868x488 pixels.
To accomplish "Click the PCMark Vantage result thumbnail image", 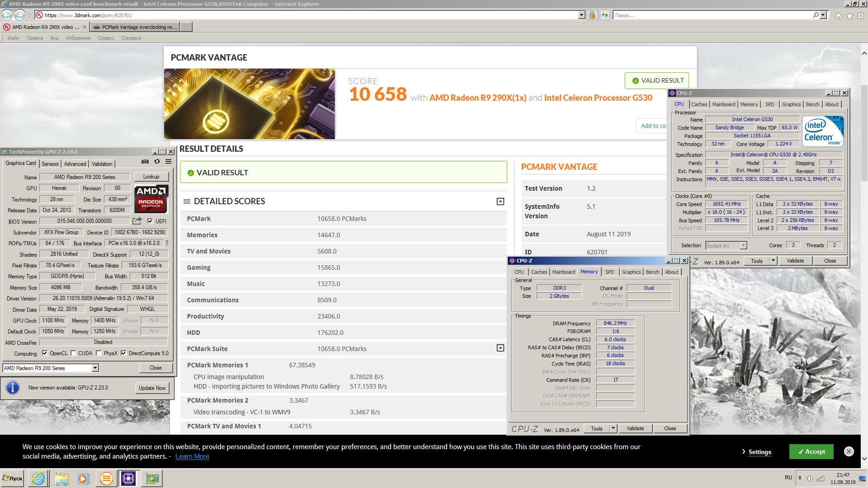I will point(250,104).
